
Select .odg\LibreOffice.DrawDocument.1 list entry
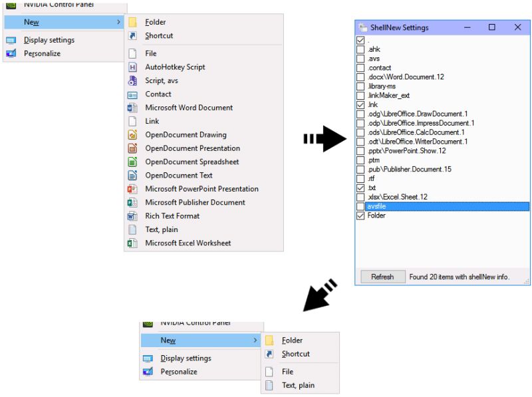coord(418,114)
